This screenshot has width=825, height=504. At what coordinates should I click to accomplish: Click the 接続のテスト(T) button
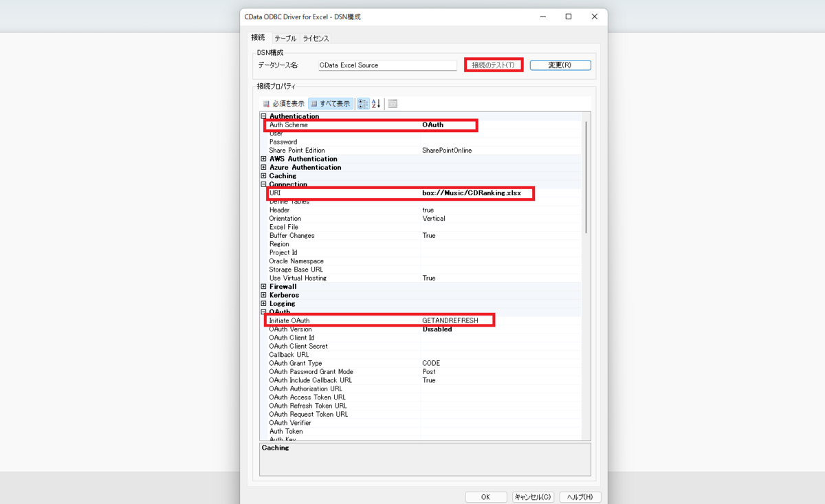click(494, 65)
